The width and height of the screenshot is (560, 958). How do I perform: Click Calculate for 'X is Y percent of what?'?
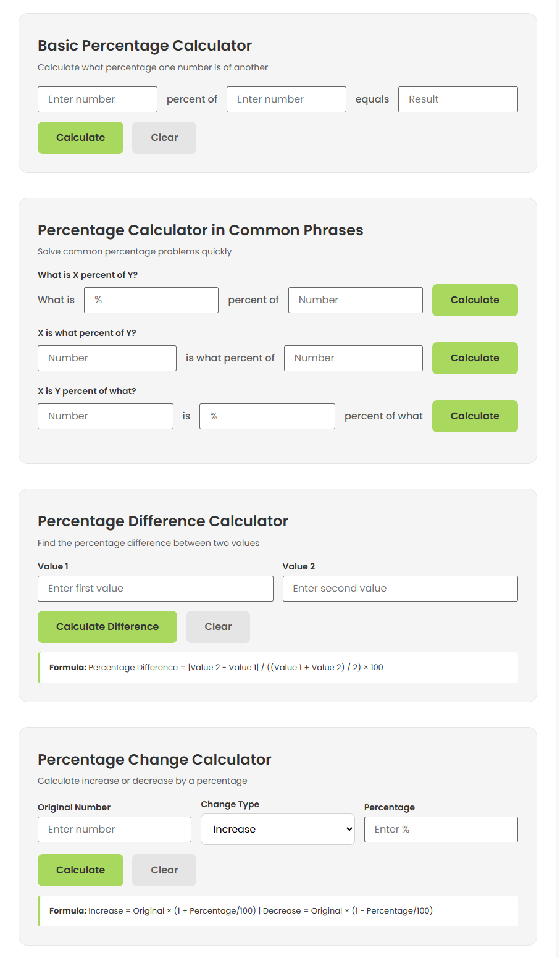tap(474, 416)
